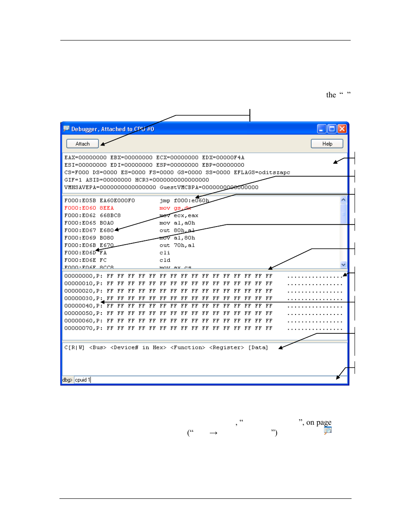Click memory row 00000000,P:
411x532 pixels.
(203, 276)
